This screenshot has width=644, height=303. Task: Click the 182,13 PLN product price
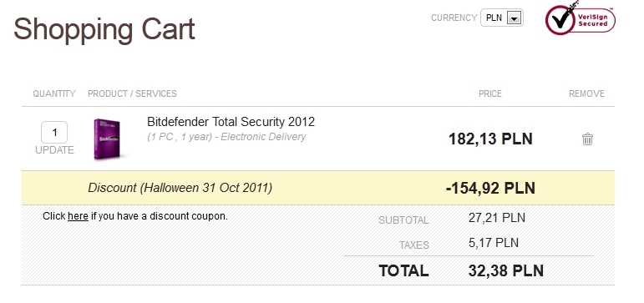click(490, 139)
